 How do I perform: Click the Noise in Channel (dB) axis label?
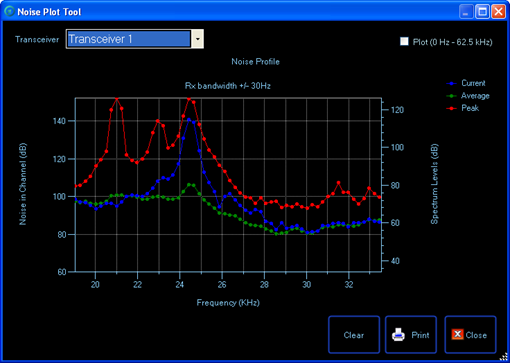click(23, 184)
